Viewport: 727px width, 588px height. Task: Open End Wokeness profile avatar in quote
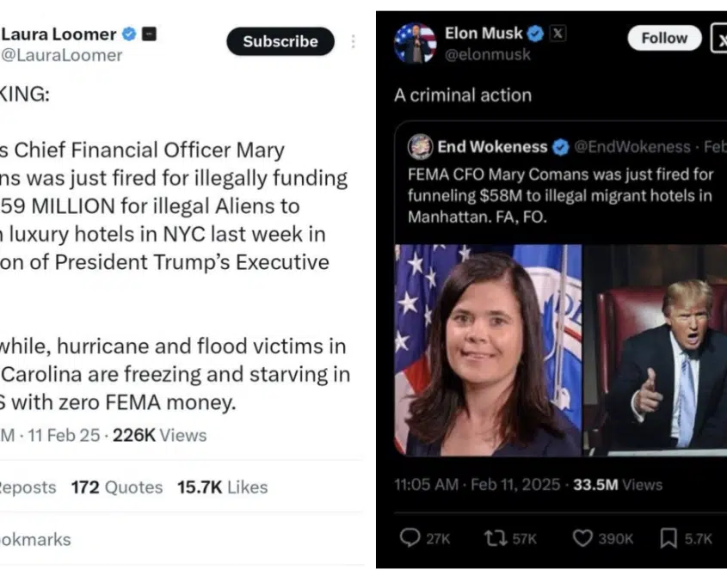420,147
